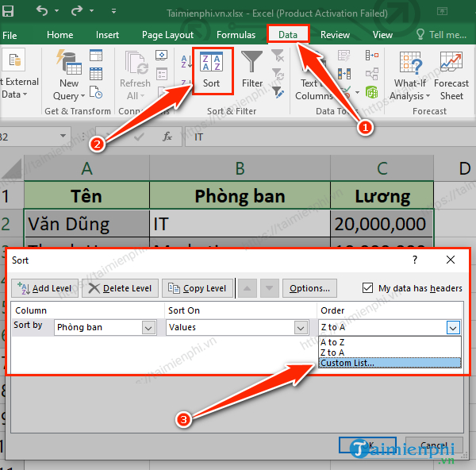The image size is (476, 470).
Task: Click the Manage Data Model icon
Action: point(372,92)
